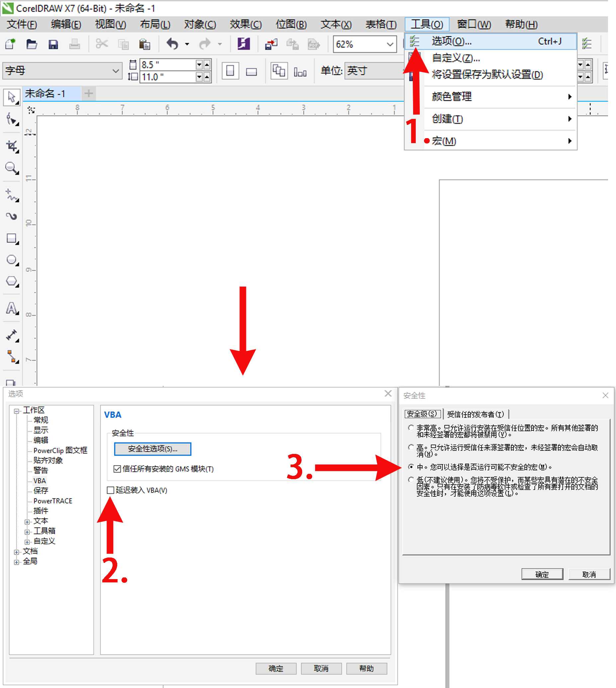Select the Pick tool
Image resolution: width=616 pixels, height=688 pixels.
coord(12,98)
